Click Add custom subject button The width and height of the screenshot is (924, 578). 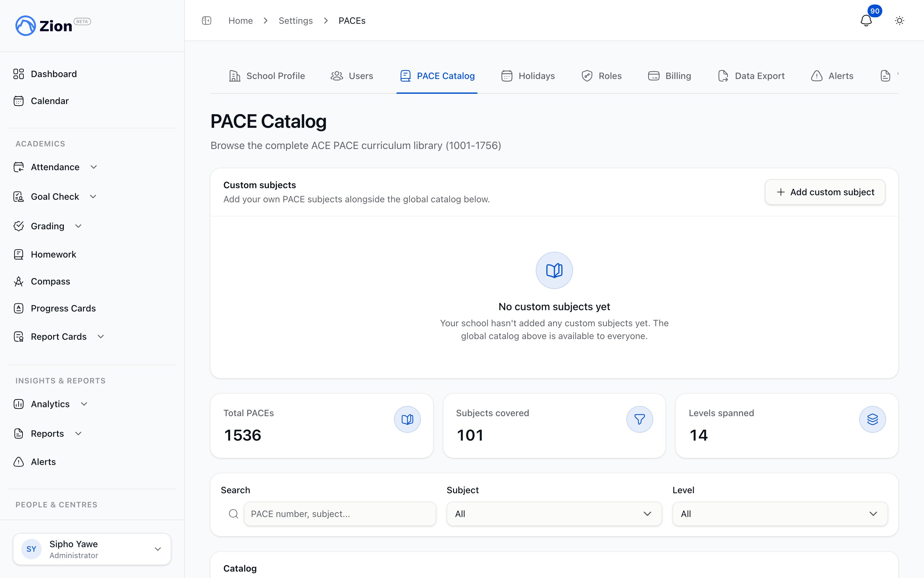(825, 192)
